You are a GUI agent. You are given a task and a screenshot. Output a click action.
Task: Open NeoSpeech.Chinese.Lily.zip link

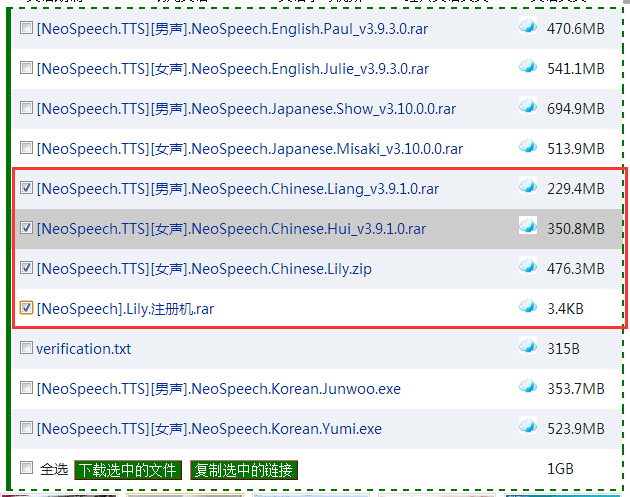coord(204,269)
